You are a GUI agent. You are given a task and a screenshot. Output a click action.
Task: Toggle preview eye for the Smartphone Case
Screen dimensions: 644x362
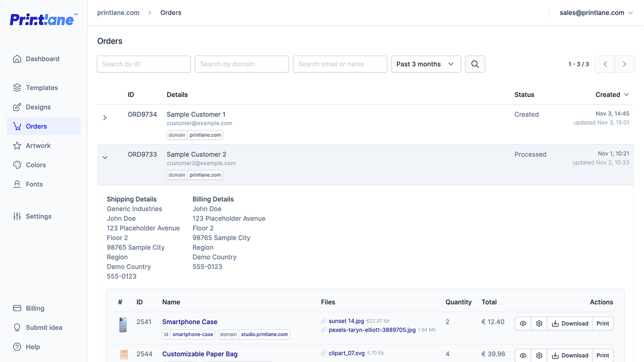[522, 323]
